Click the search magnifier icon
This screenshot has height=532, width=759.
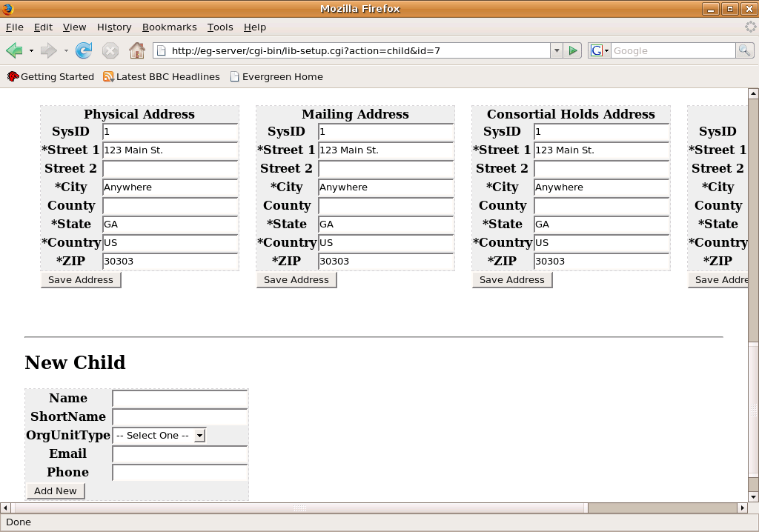tap(744, 50)
